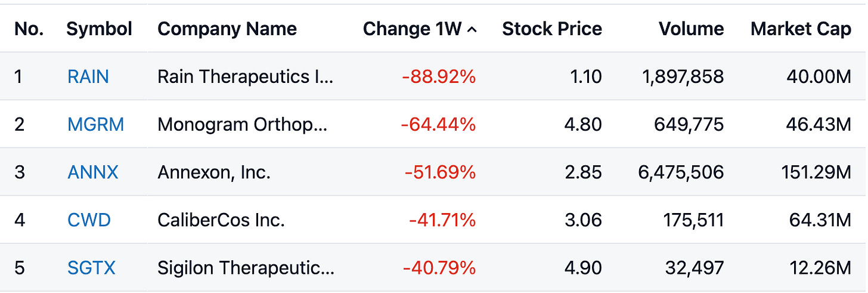Click the No. column header
Image resolution: width=868 pixels, height=293 pixels.
pyautogui.click(x=29, y=29)
